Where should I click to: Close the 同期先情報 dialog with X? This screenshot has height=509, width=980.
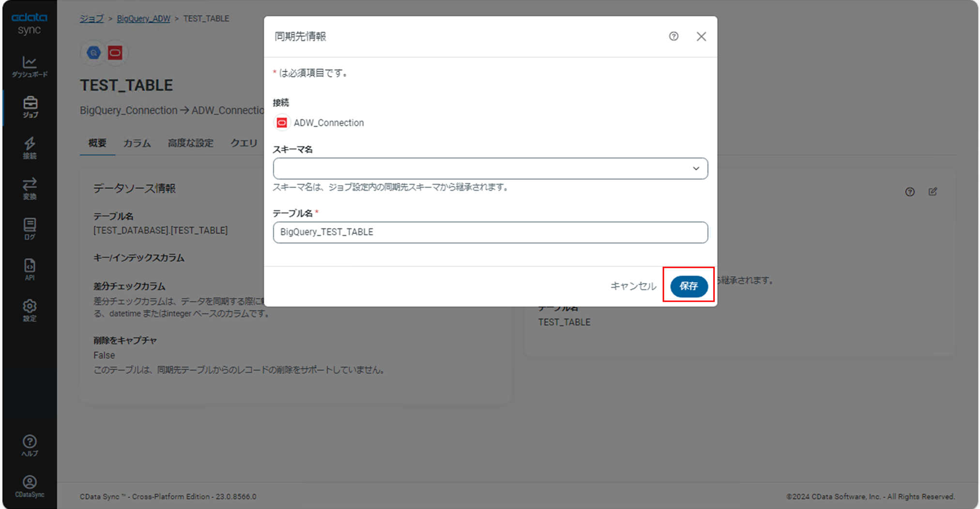(701, 36)
